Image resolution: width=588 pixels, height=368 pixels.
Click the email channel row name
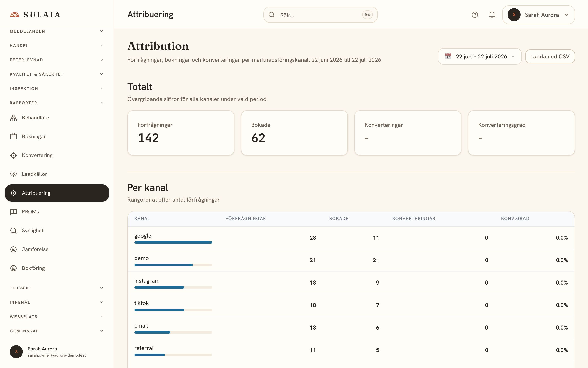pos(141,326)
